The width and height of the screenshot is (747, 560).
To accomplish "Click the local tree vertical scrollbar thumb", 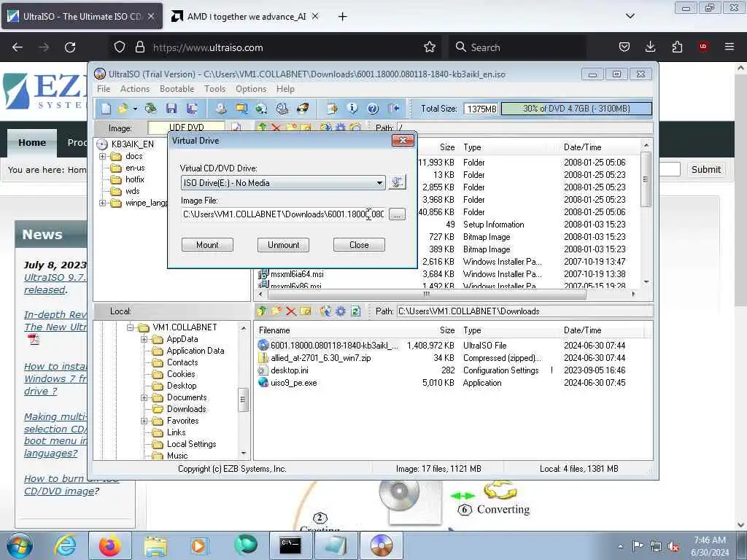I will (x=243, y=400).
